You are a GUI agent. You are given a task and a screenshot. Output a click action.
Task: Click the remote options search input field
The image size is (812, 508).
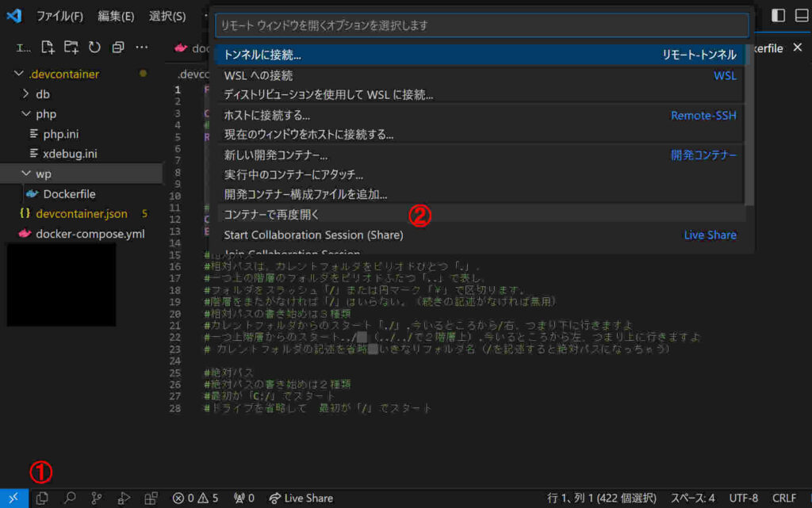(481, 25)
